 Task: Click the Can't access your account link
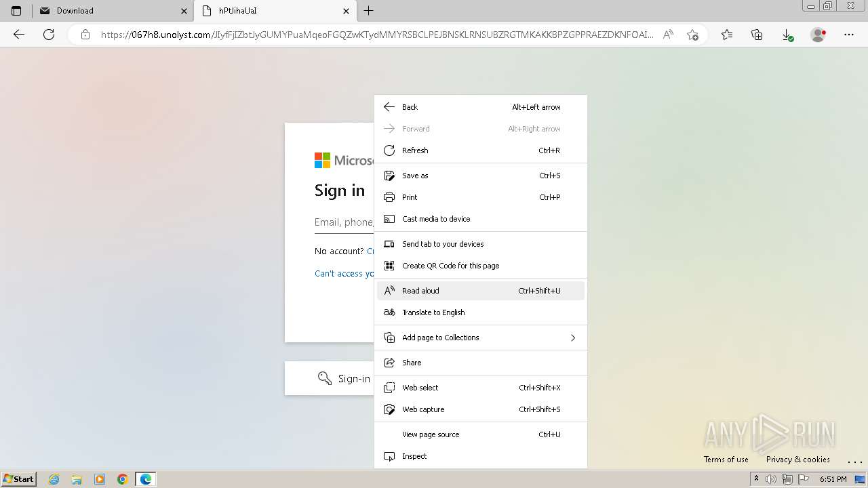(344, 273)
